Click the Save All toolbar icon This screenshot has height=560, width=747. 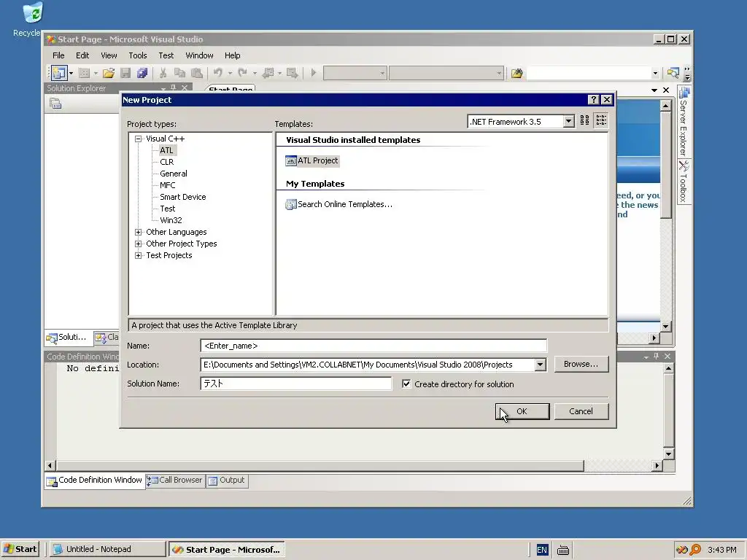point(142,73)
